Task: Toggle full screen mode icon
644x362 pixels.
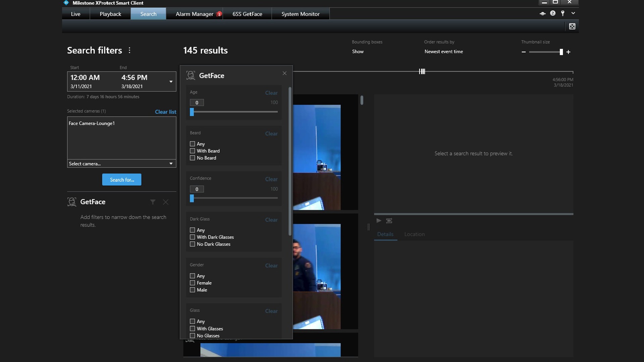Action: [x=572, y=26]
